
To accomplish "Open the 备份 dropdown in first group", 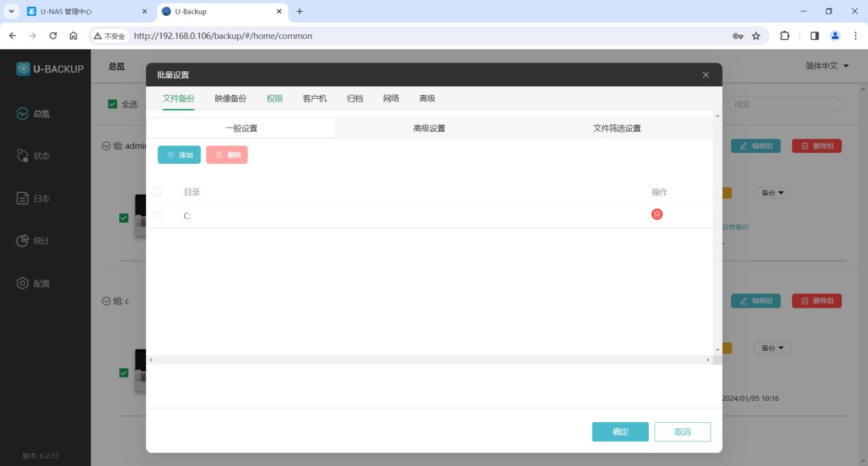I will (x=772, y=193).
